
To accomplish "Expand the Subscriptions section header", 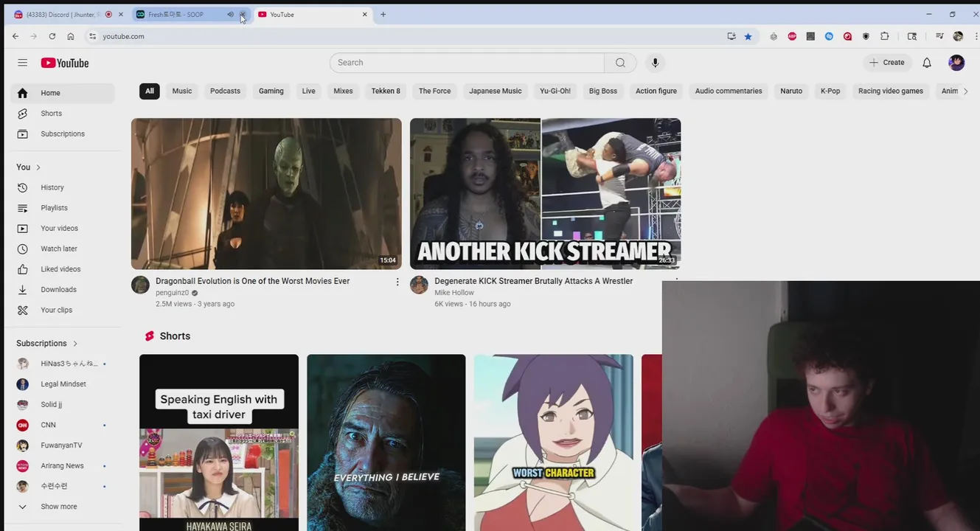I will [x=46, y=344].
